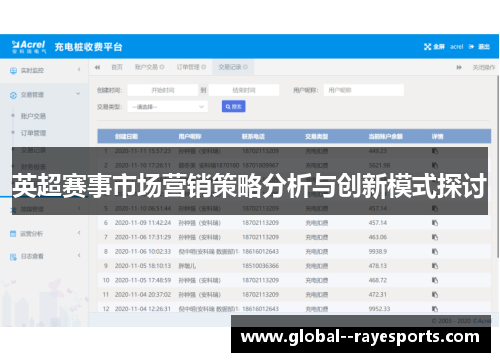Click balance value 463.06
Image resolution: width=500 pixels, height=362 pixels.
378,237
